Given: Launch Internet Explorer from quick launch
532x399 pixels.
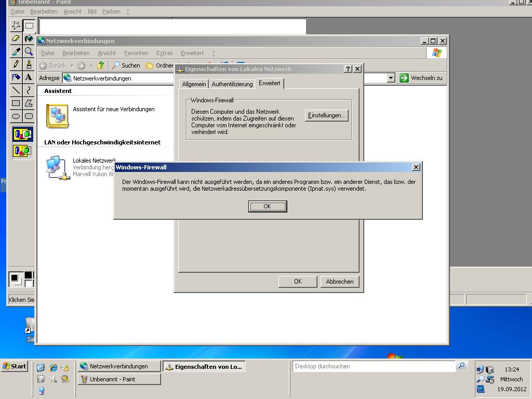Looking at the screenshot, I should [54, 367].
